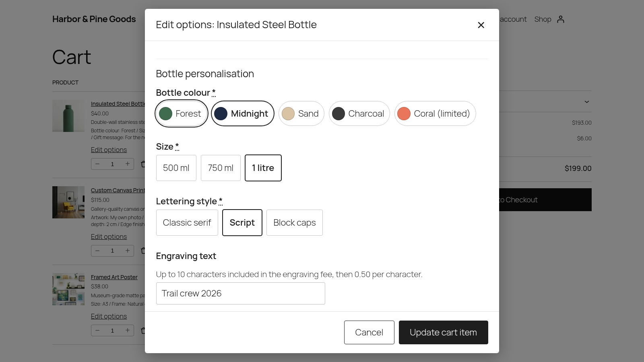Click the account link in header
Image resolution: width=644 pixels, height=362 pixels.
point(513,19)
